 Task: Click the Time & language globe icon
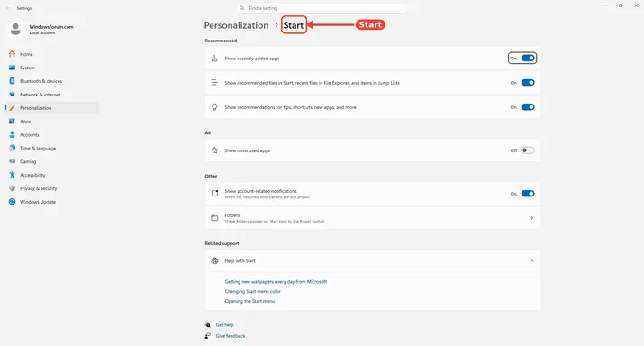[12, 148]
